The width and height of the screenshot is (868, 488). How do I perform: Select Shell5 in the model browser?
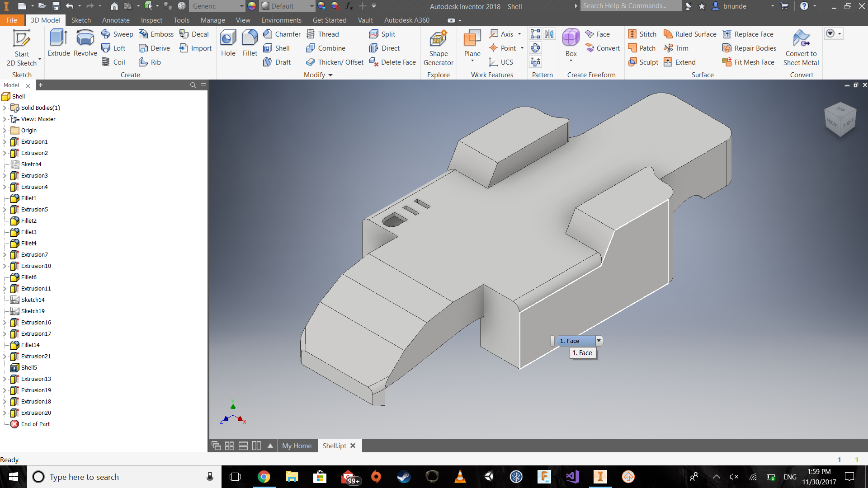tap(24, 367)
